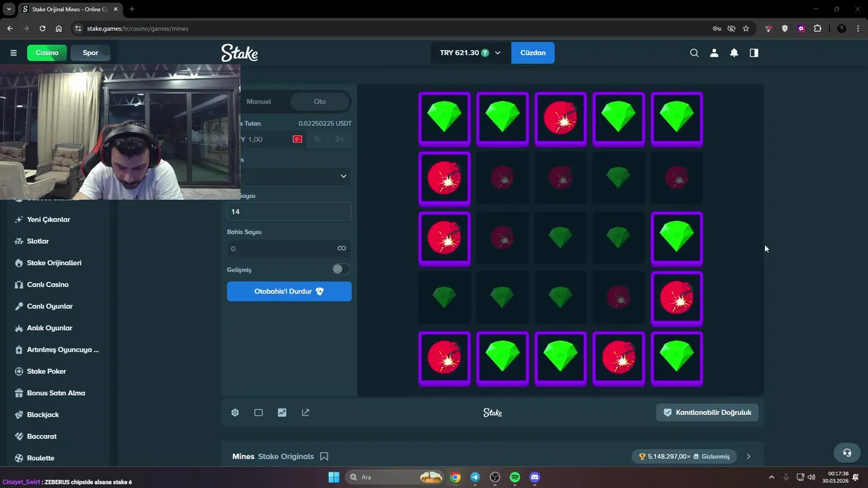Screen dimensions: 868x488
Task: Reload the page
Action: point(42,28)
